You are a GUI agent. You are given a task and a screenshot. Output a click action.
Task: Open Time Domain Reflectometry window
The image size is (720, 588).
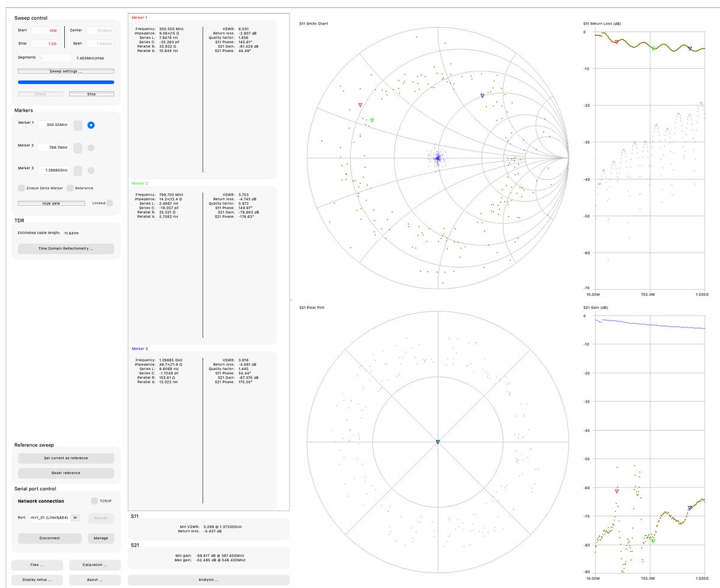[66, 248]
